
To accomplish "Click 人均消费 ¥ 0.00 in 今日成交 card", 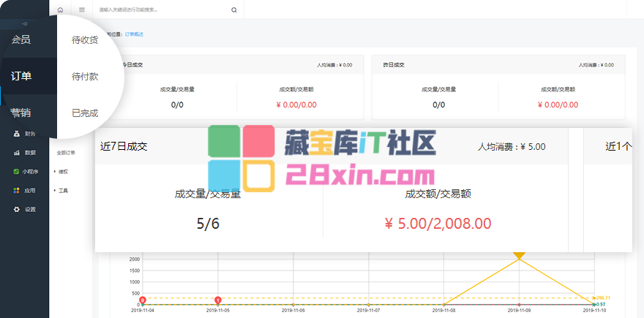I will point(334,65).
